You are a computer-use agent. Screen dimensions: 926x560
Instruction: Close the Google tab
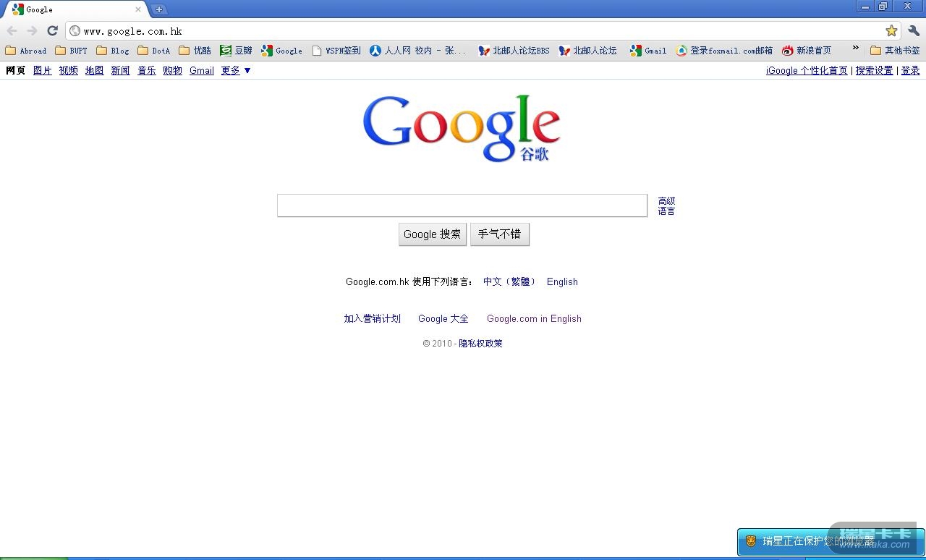point(138,9)
